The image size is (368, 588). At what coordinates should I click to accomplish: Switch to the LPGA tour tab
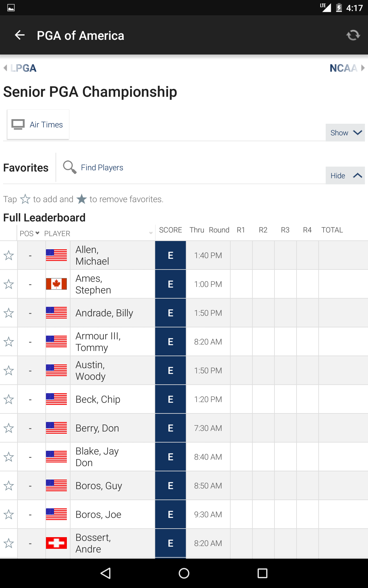20,68
